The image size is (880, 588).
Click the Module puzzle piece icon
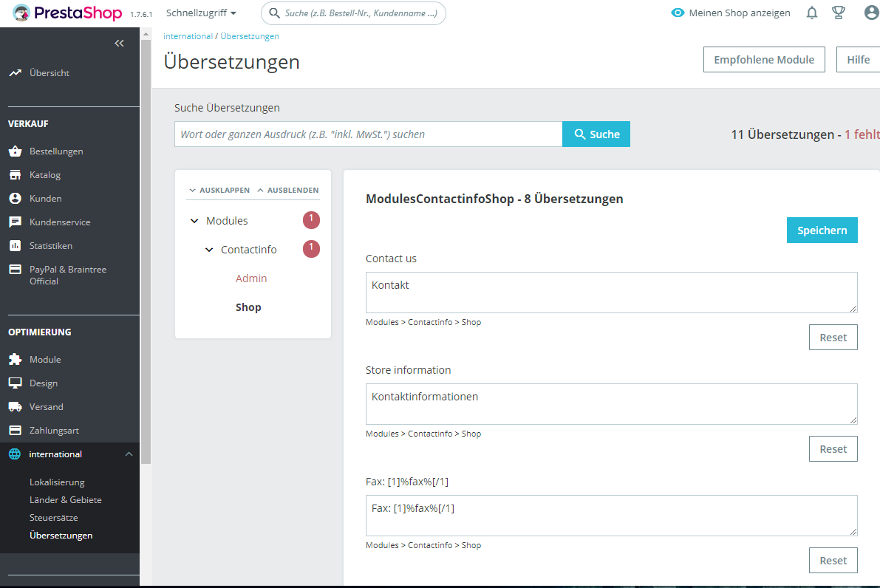pos(16,359)
